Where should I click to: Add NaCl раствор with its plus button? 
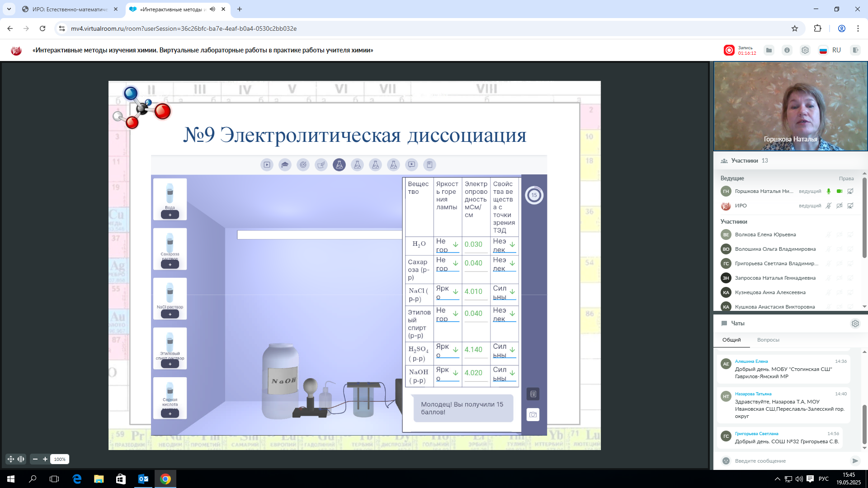coord(170,314)
